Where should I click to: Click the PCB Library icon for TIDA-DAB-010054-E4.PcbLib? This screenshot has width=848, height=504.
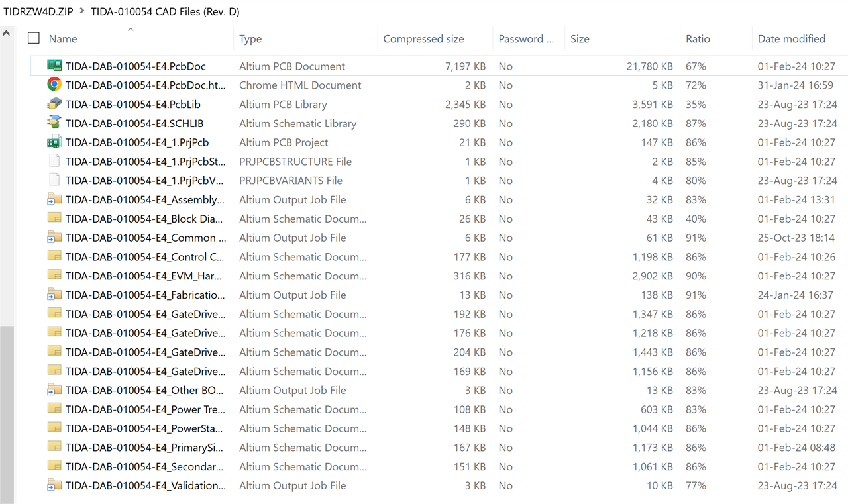(x=54, y=104)
